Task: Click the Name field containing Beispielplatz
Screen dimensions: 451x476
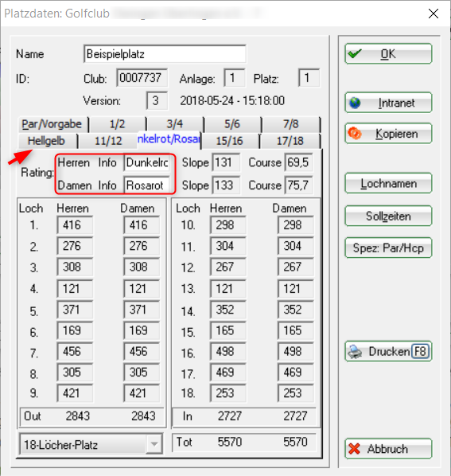Action: point(165,54)
